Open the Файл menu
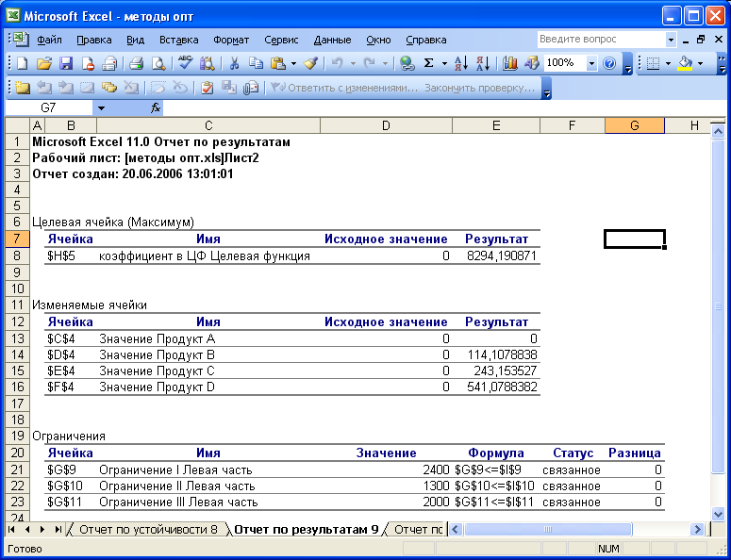731x560 pixels. click(x=49, y=40)
